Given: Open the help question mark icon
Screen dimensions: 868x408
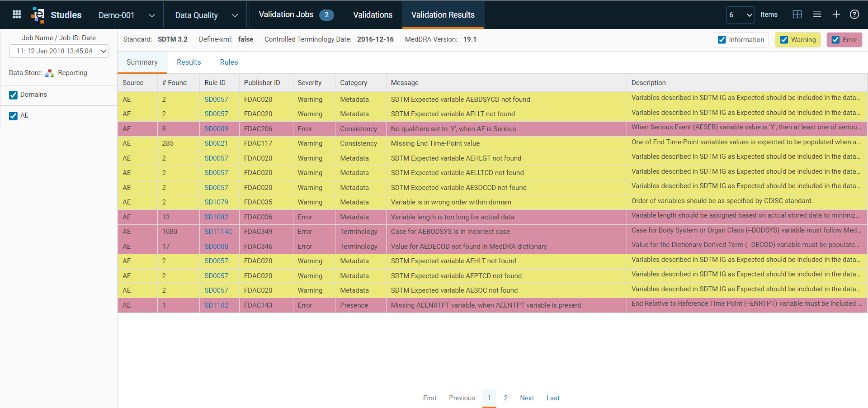Looking at the screenshot, I should coord(854,14).
